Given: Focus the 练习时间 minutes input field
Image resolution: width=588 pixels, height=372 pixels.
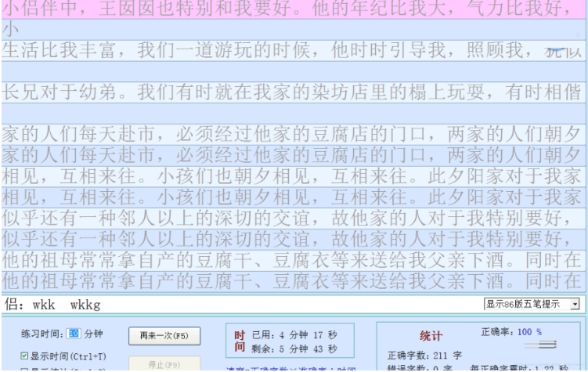Looking at the screenshot, I should [74, 334].
